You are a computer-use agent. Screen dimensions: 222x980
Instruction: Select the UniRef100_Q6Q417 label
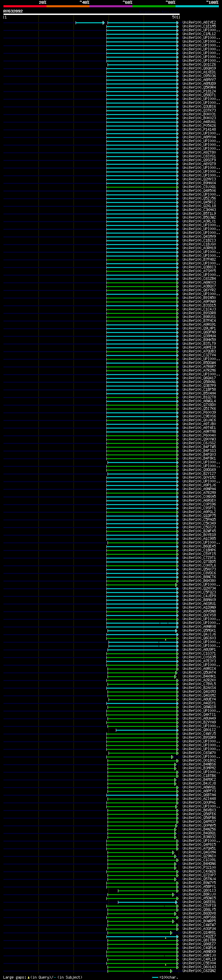pos(199,378)
